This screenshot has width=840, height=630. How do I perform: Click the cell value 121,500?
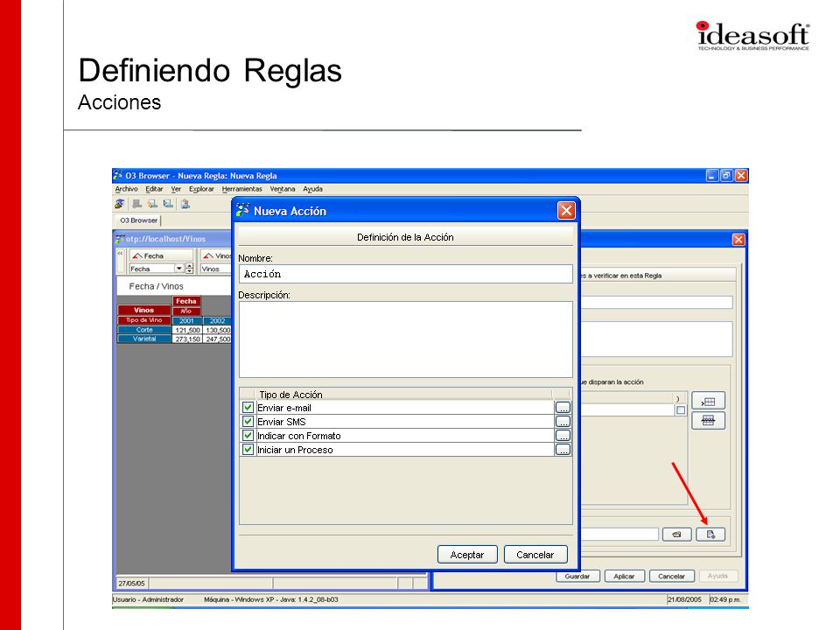(187, 330)
